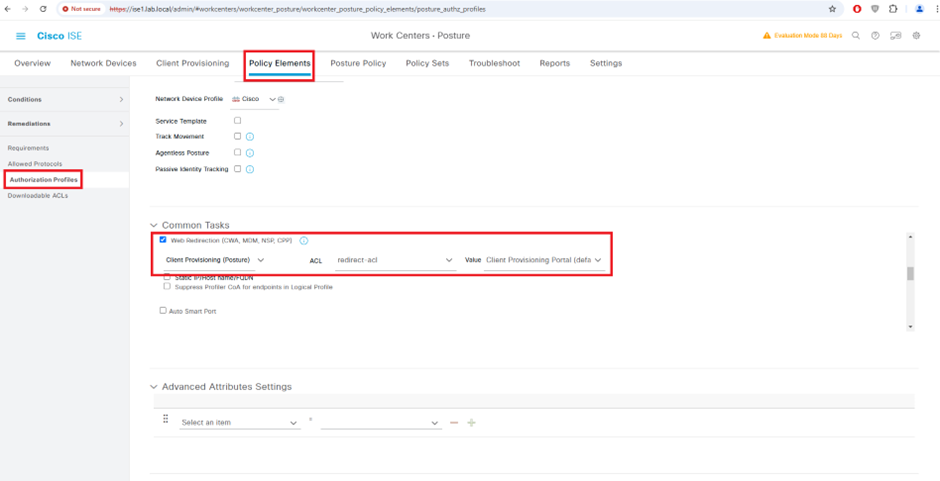Open the browser profile avatar
Screen dimensions: 940x481
pos(919,9)
